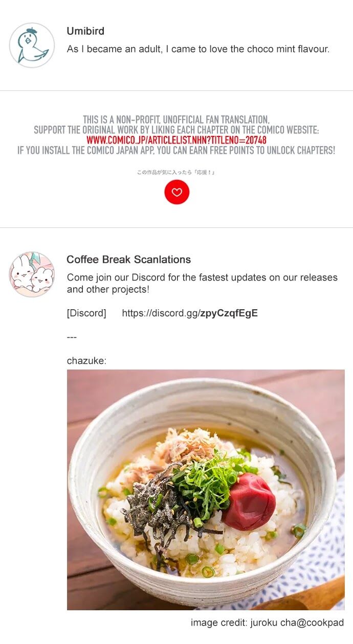Click the juroku cha@cookpad image credit
Image resolution: width=353 pixels, height=644 pixels.
267,623
